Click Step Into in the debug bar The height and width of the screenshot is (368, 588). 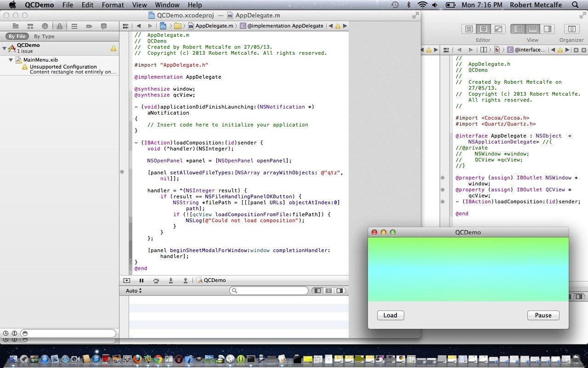(171, 280)
